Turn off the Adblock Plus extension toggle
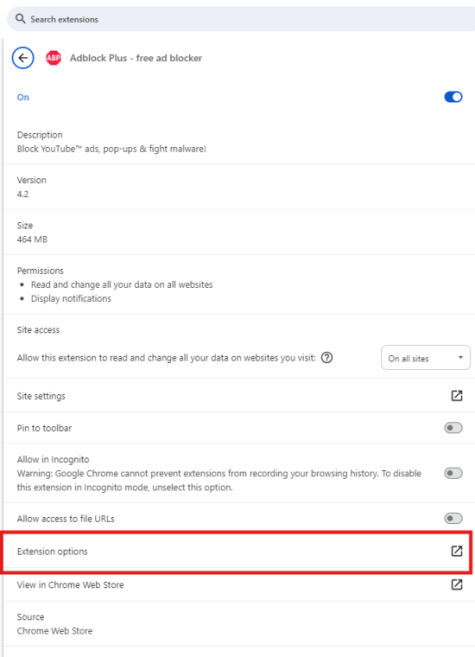475x657 pixels. coord(453,97)
